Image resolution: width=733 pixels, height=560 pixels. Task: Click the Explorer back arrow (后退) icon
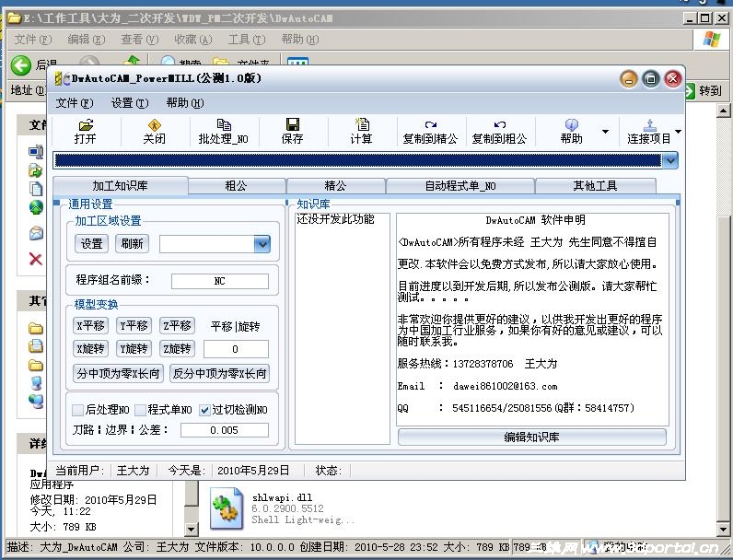coord(21,65)
